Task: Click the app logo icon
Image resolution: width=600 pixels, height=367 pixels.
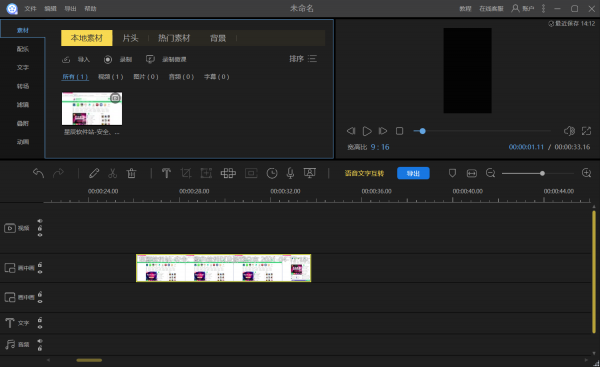Action: tap(12, 8)
